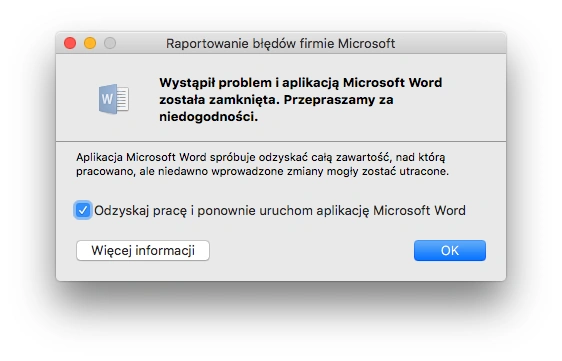Minimize the dialog with yellow button
The image size is (562, 361).
point(90,43)
